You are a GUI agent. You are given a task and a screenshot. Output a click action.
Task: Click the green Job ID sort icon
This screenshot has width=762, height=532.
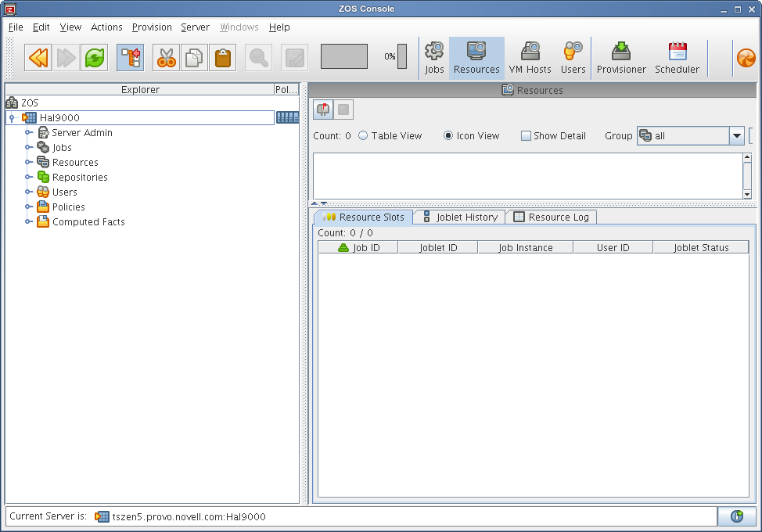(x=343, y=248)
